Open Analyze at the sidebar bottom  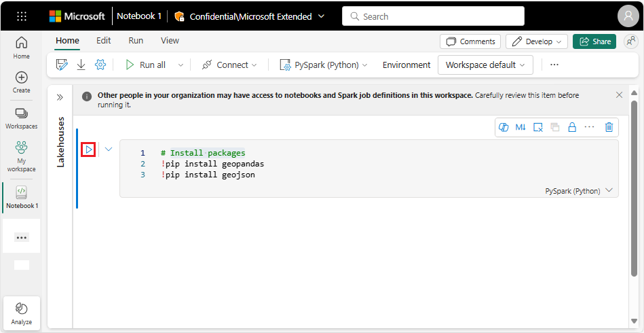tap(21, 313)
